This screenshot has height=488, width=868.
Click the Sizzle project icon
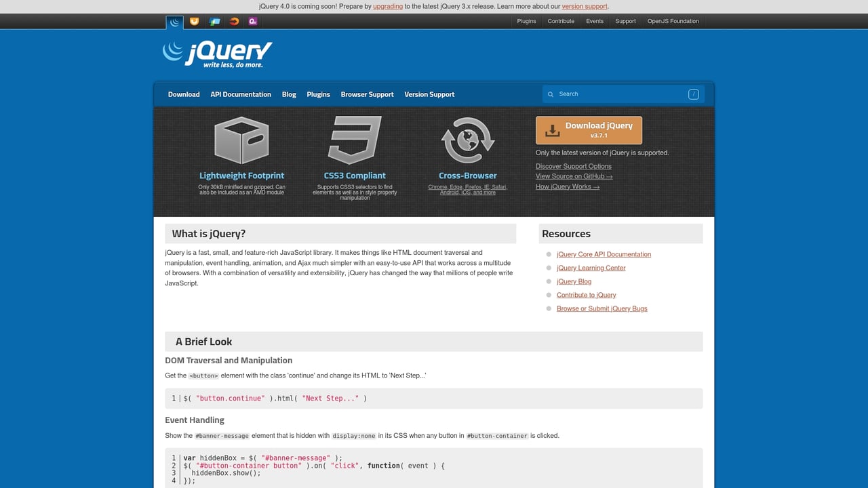tap(233, 21)
